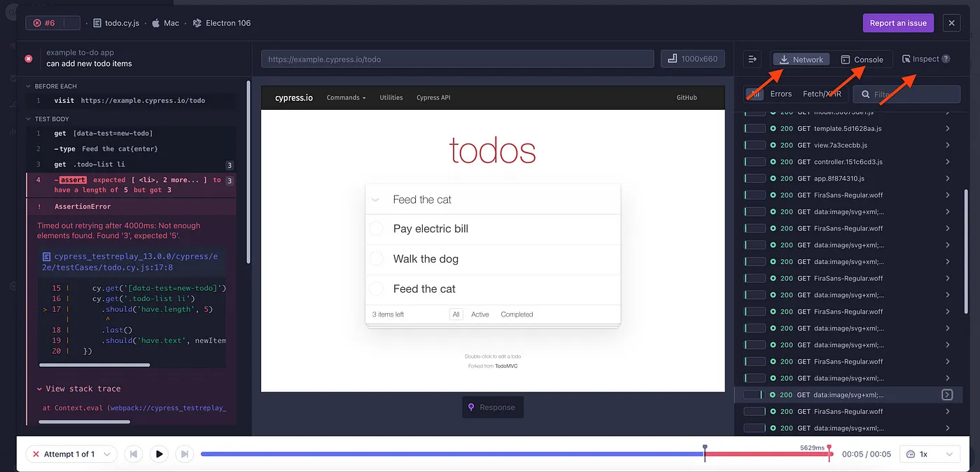
Task: Open the Commands dropdown in the cypress.io navbar
Action: pos(346,97)
